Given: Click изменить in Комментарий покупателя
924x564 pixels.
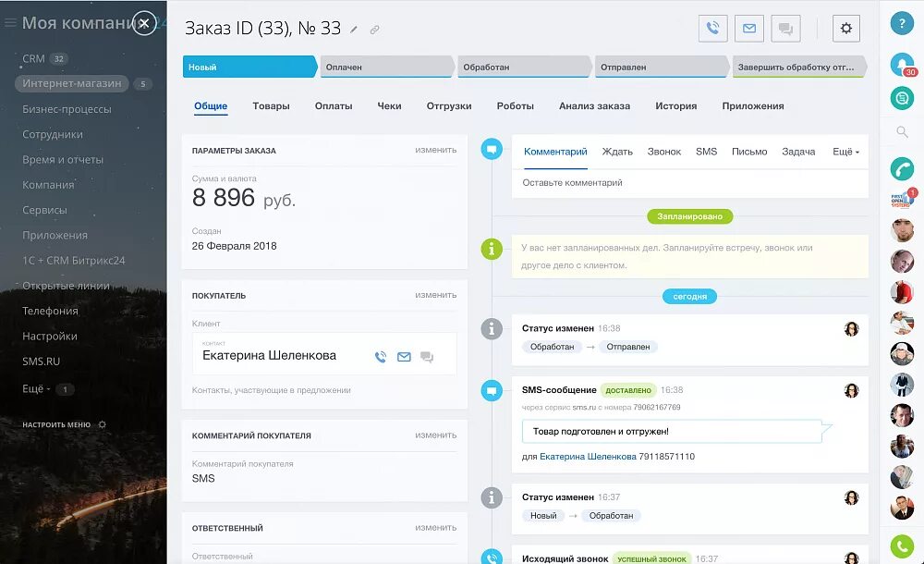Looking at the screenshot, I should click(435, 435).
